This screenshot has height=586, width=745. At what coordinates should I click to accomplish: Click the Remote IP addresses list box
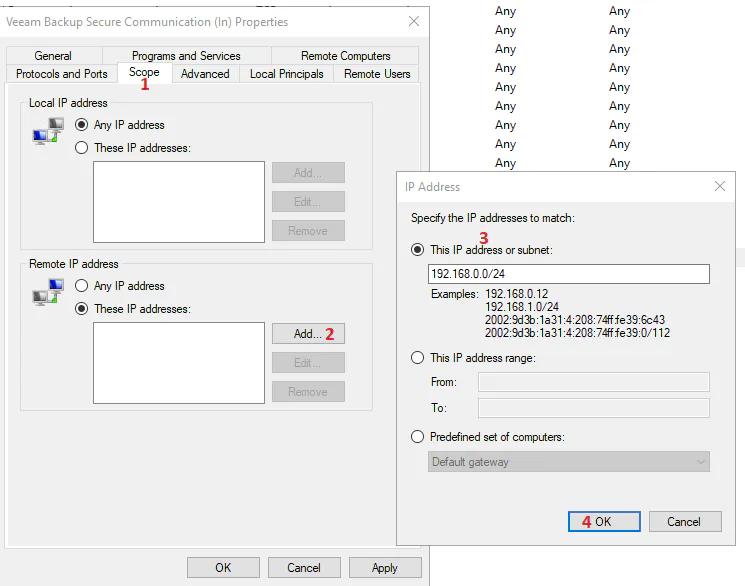179,363
